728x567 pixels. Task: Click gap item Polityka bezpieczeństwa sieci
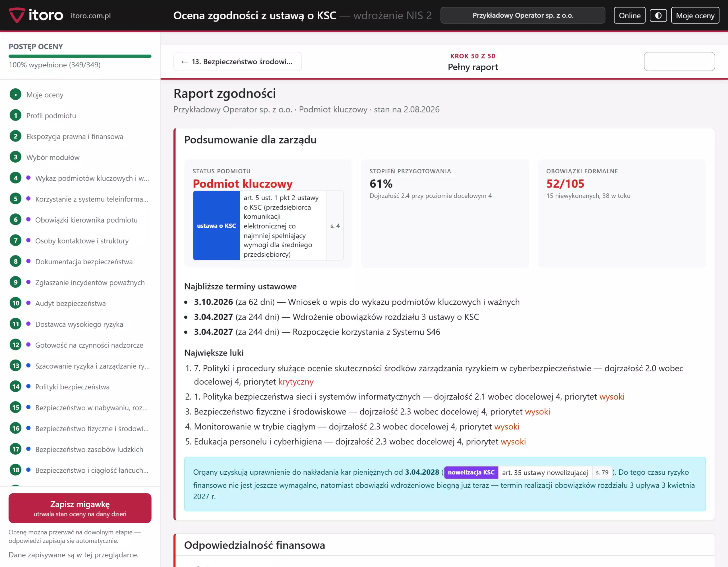tap(409, 396)
